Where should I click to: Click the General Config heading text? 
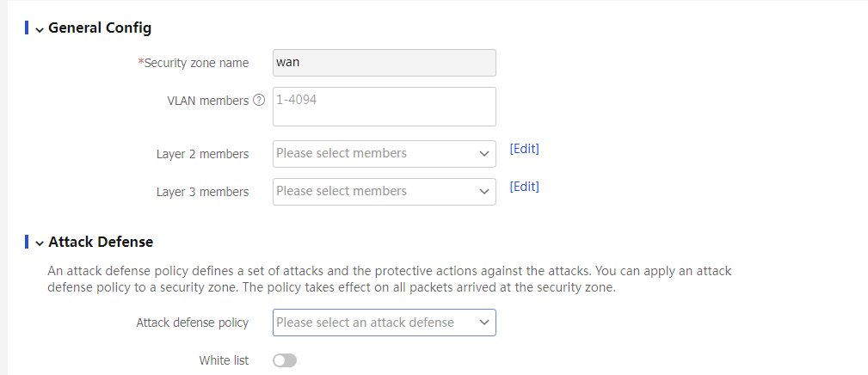click(x=100, y=28)
